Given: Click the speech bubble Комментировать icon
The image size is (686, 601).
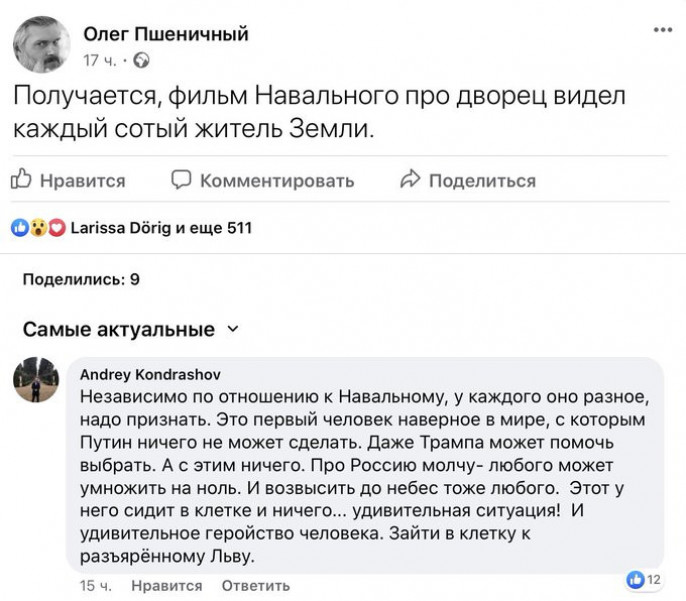Looking at the screenshot, I should tap(180, 180).
